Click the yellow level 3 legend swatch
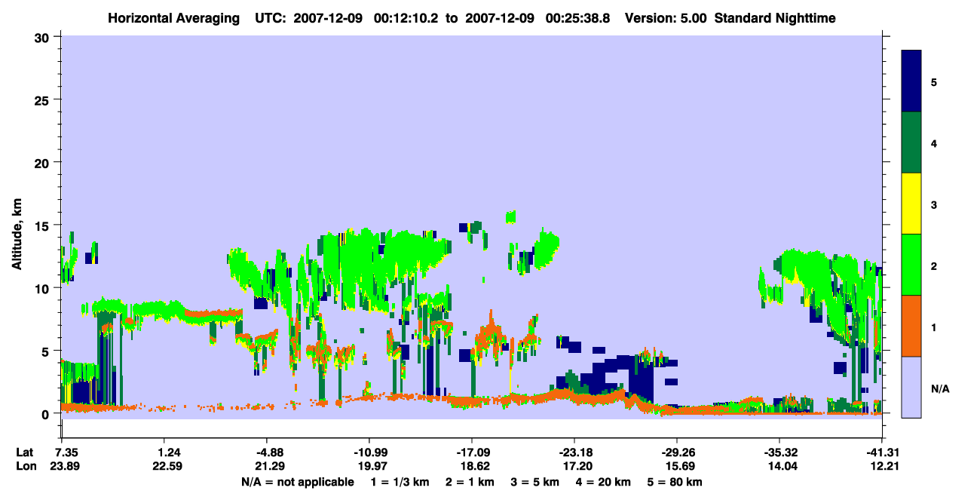The height and width of the screenshot is (503, 980). coord(911,204)
